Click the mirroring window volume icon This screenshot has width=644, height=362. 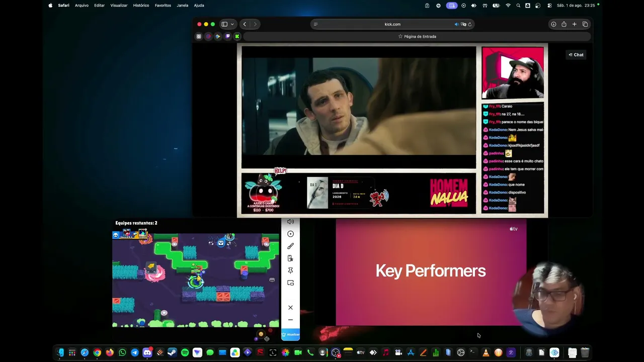point(290,222)
